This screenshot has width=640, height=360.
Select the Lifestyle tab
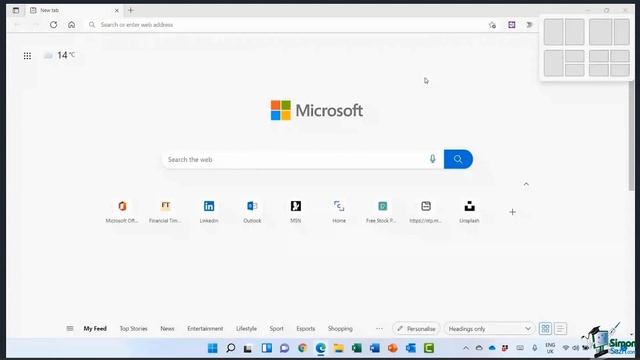(x=247, y=329)
